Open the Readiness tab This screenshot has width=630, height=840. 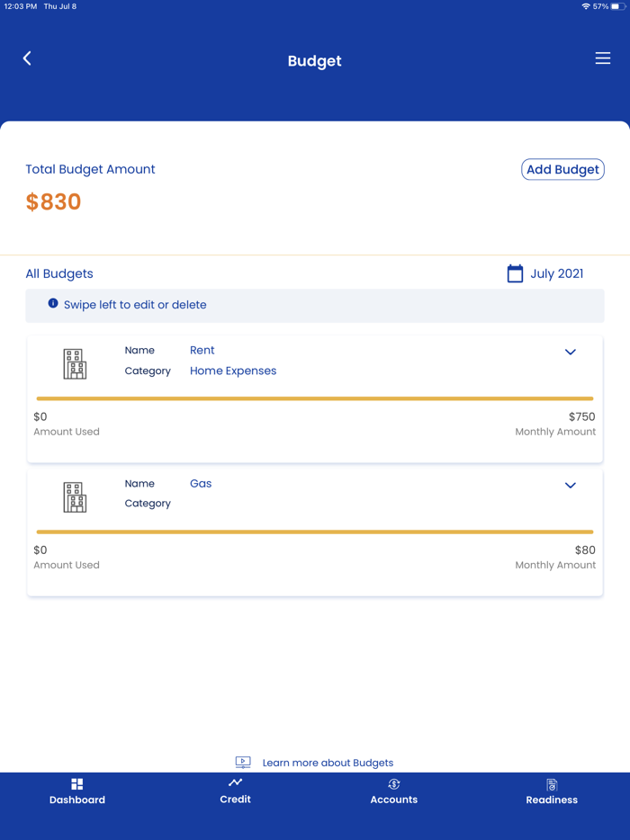coord(552,791)
